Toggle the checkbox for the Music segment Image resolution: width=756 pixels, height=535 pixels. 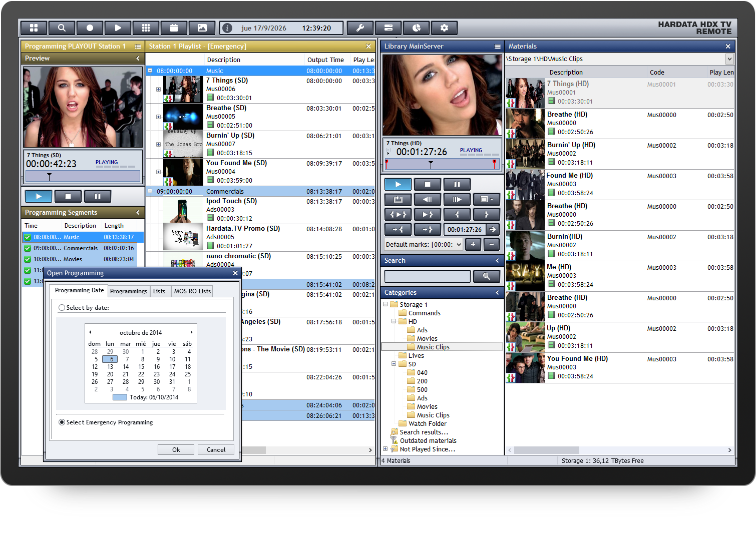28,237
